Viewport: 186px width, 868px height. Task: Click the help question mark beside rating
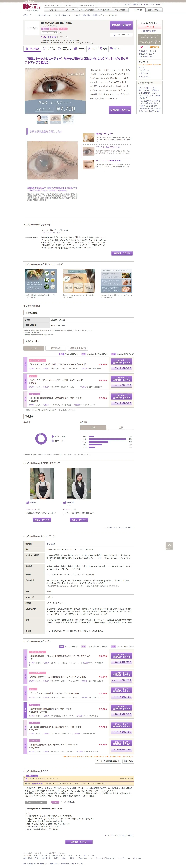66,37
